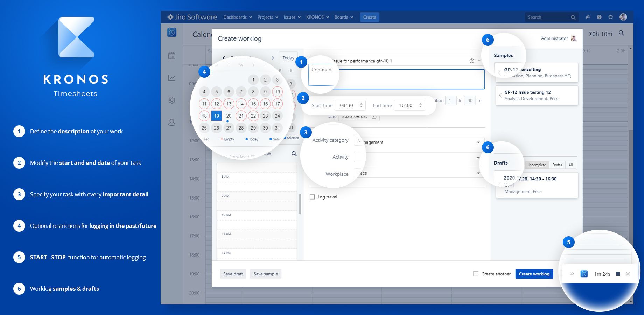Stop the running timer
The image size is (644, 315).
[618, 274]
